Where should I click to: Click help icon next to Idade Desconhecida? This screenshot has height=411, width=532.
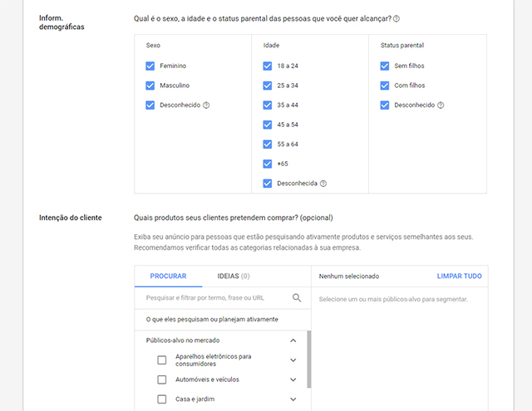click(x=323, y=183)
